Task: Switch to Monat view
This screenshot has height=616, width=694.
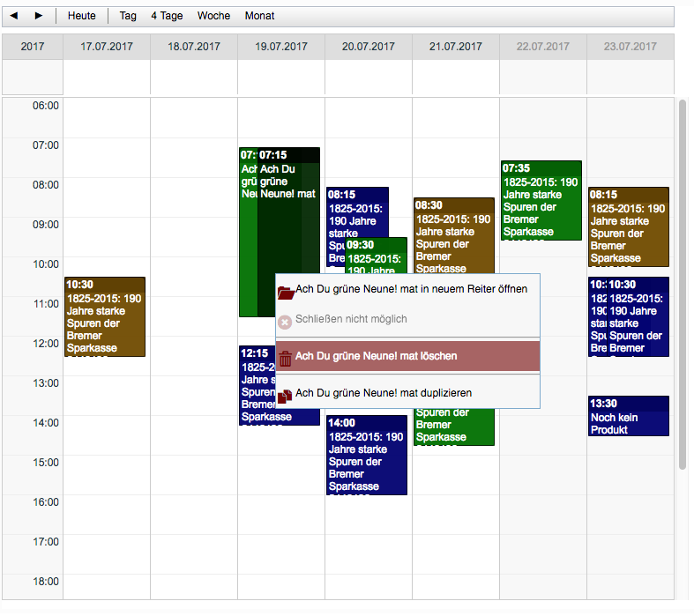Action: tap(259, 16)
